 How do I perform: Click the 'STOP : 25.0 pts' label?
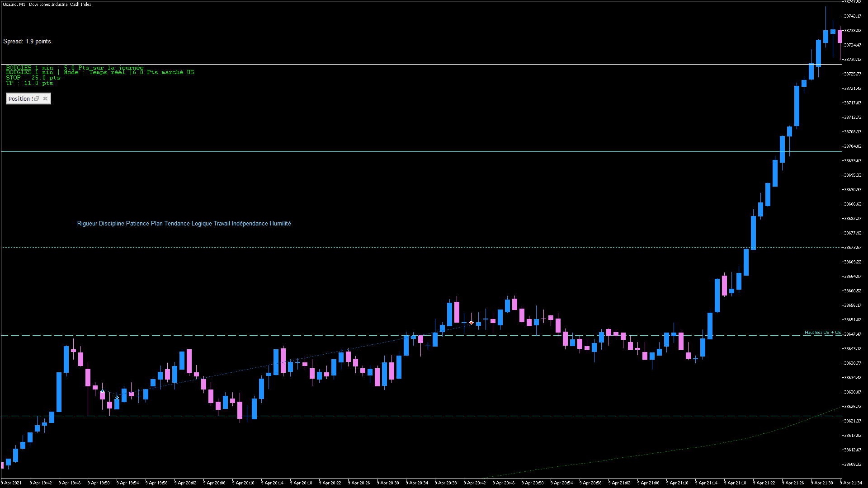[33, 78]
